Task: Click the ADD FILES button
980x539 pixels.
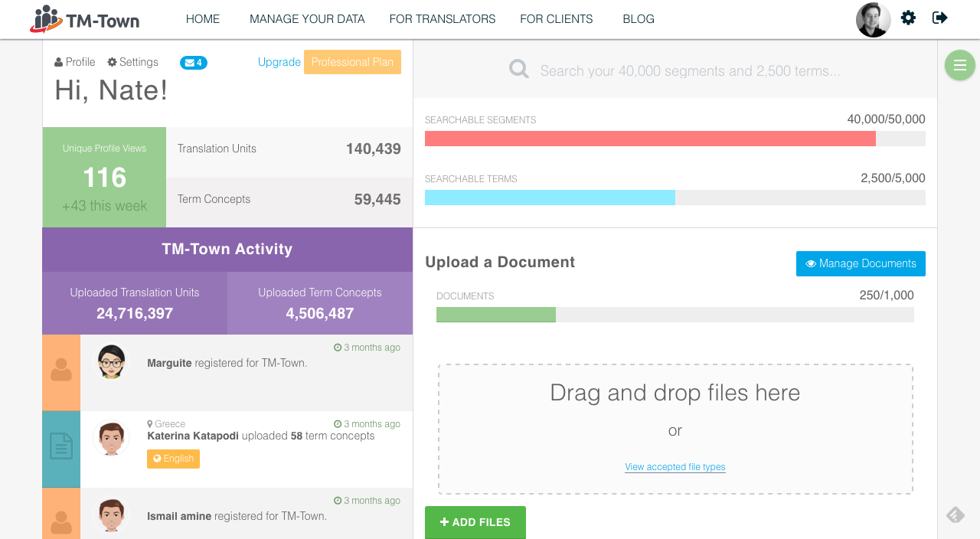Action: 475,522
